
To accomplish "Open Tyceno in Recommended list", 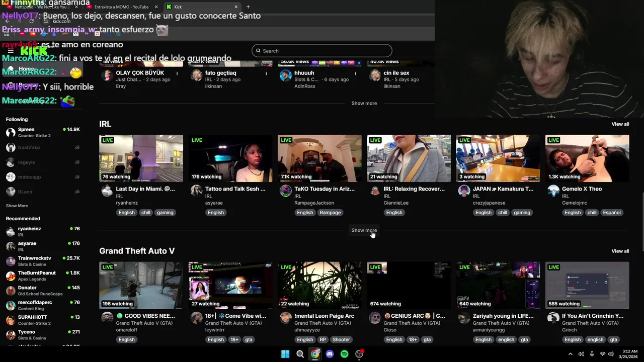I will click(x=43, y=335).
